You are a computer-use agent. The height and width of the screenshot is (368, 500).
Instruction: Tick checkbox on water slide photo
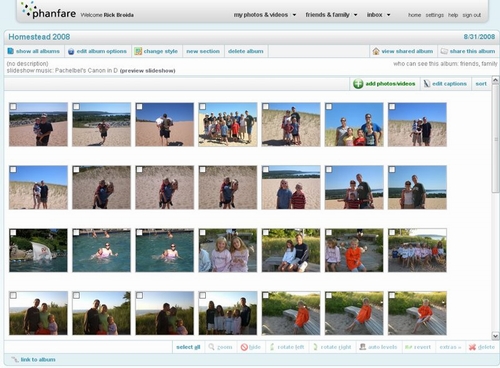pyautogui.click(x=13, y=232)
